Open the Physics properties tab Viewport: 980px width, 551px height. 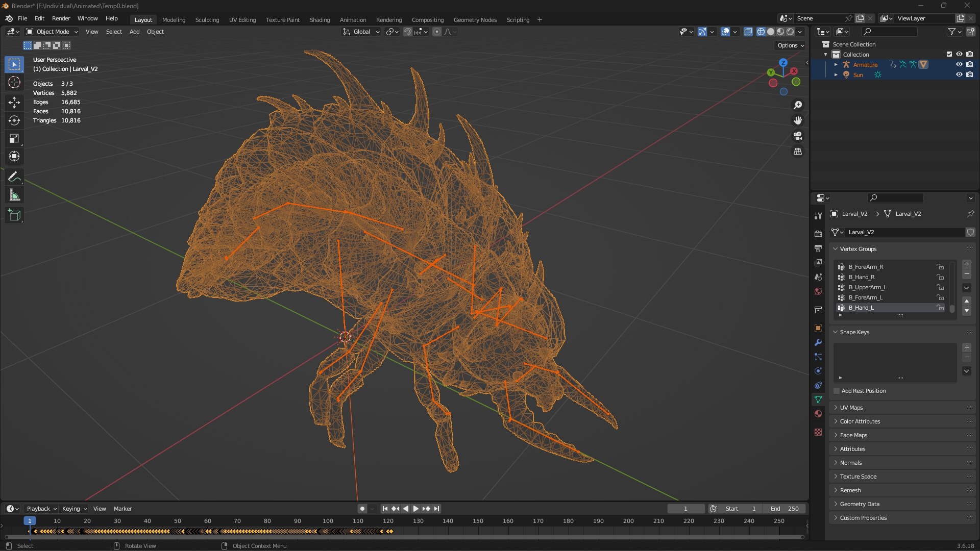[818, 371]
